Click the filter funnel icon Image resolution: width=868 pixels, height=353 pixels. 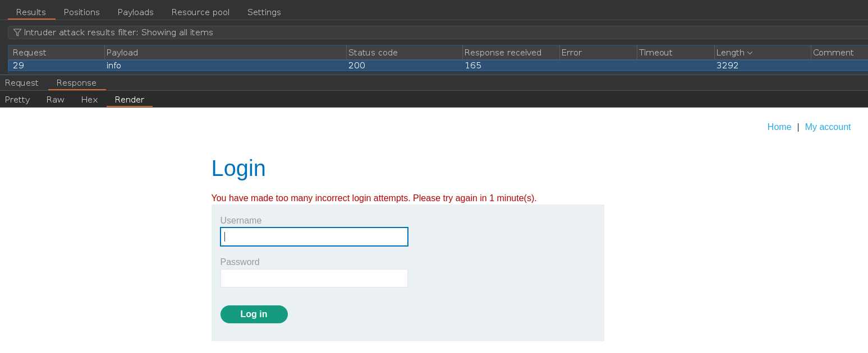pos(17,32)
